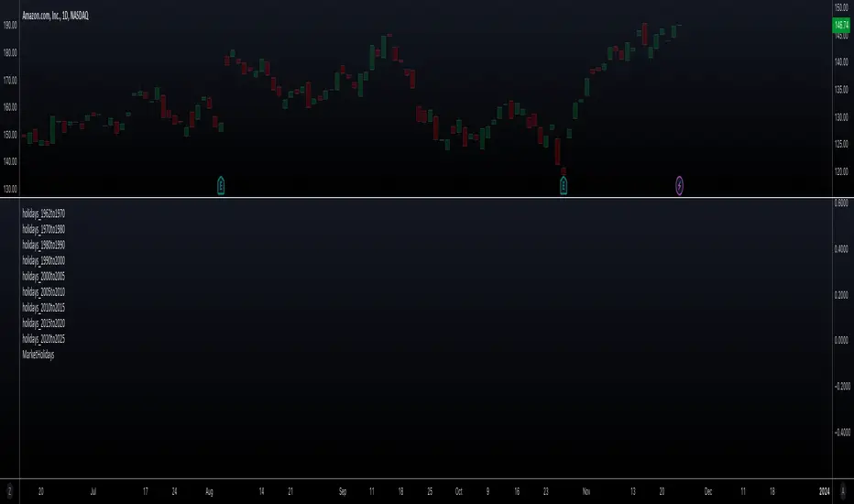854x504 pixels.
Task: Click the 160.00 label on the left price scale
Action: coord(10,107)
